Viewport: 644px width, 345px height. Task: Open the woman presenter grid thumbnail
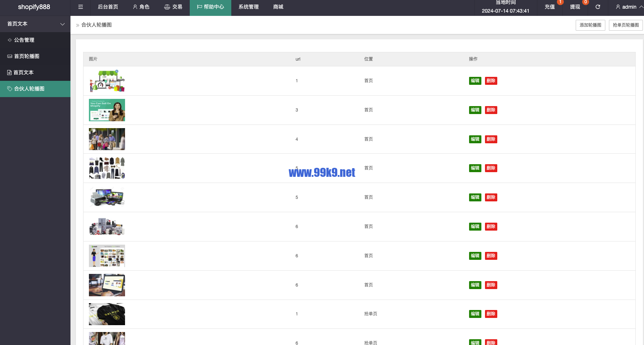pyautogui.click(x=107, y=256)
